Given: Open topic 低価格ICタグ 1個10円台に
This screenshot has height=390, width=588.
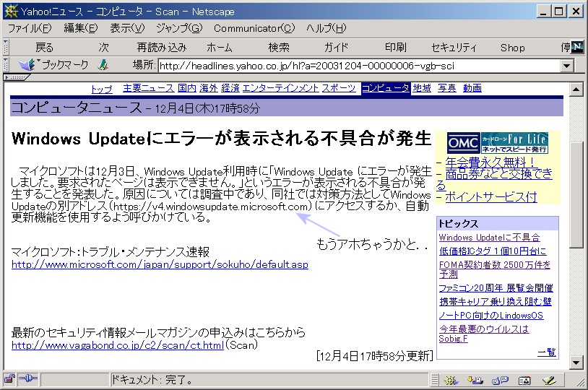Looking at the screenshot, I should point(493,251).
